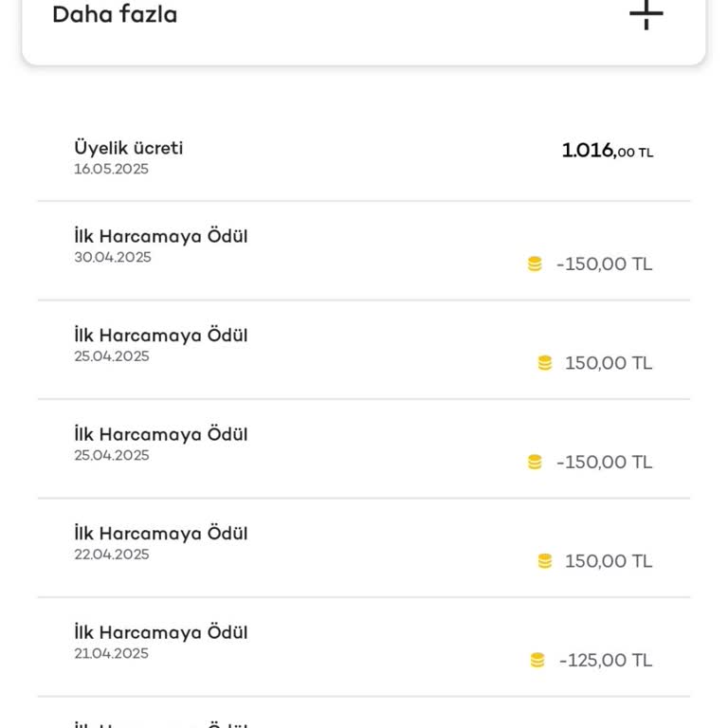
Task: Click the 30.04.2025 date text
Action: (113, 258)
